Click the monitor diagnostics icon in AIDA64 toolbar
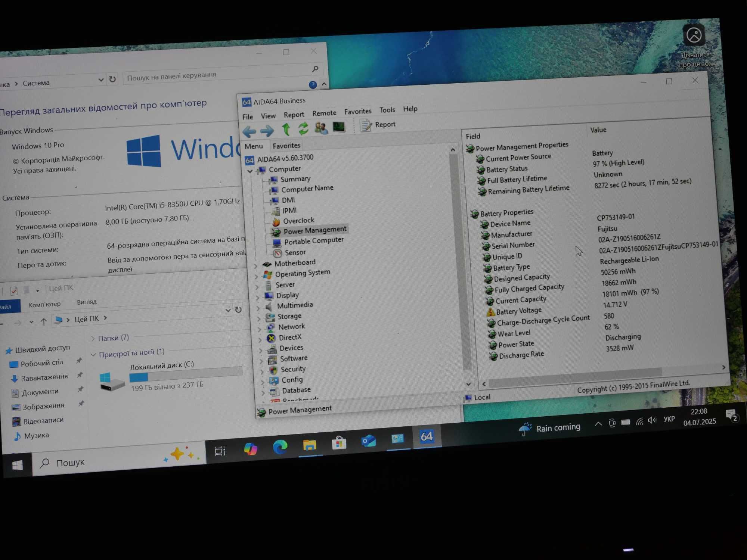The height and width of the screenshot is (560, 747). (339, 127)
